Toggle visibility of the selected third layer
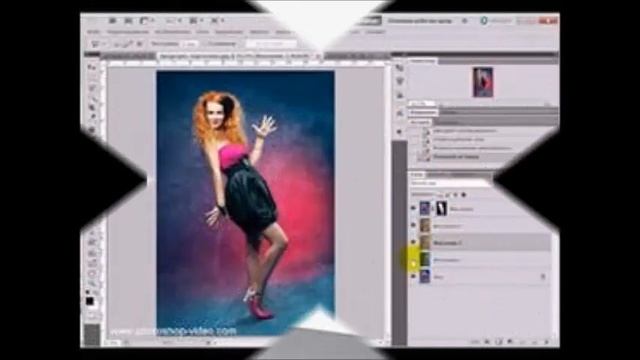This screenshot has width=640, height=360. [413, 242]
